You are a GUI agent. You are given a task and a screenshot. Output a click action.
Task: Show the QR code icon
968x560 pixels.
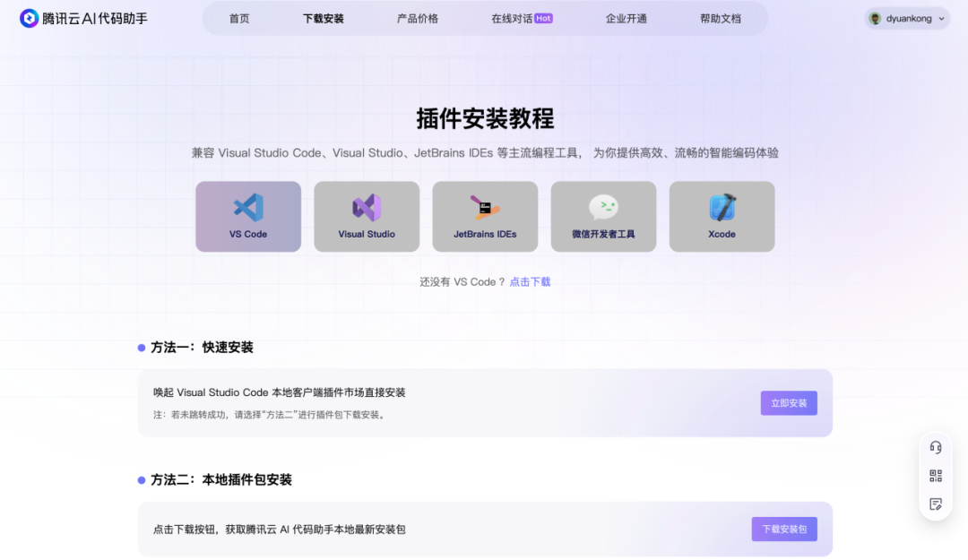click(x=936, y=476)
